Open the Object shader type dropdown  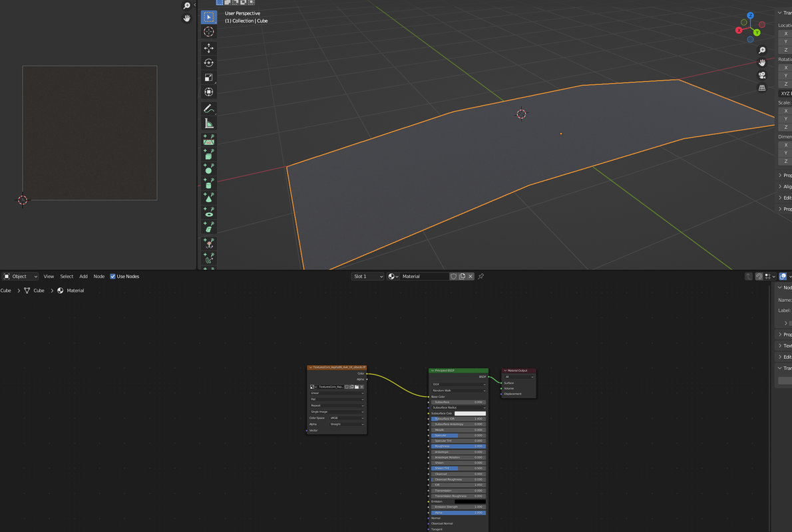tap(20, 276)
